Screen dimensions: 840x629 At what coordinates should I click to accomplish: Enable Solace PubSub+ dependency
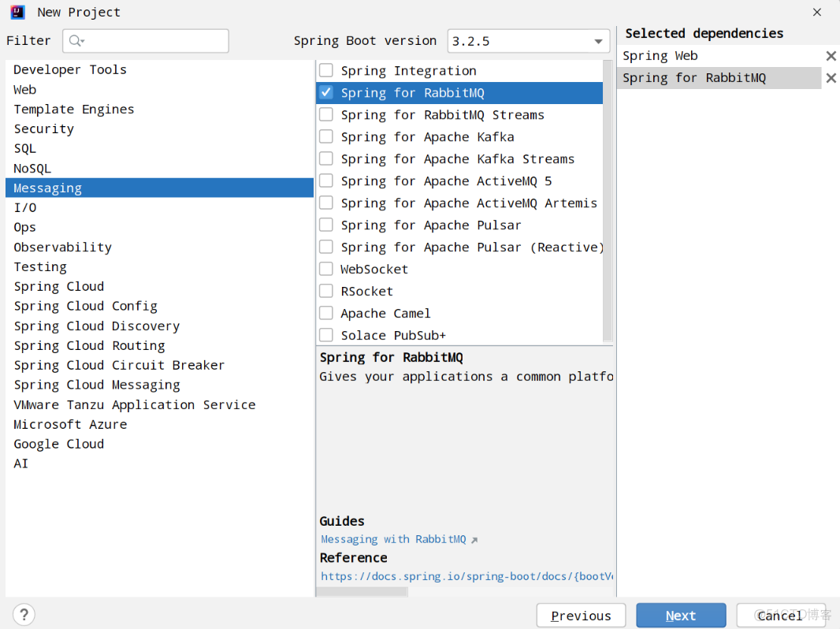point(325,335)
